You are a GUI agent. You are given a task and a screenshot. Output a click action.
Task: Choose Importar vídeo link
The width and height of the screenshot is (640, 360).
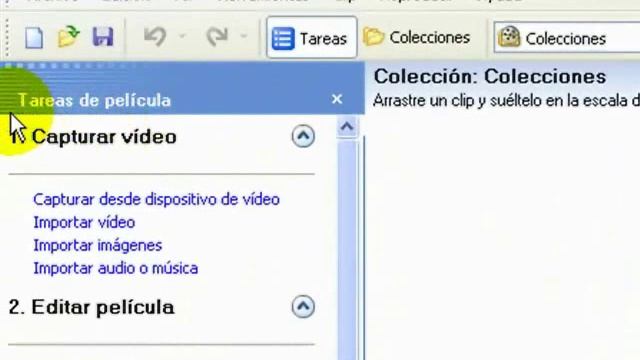84,222
